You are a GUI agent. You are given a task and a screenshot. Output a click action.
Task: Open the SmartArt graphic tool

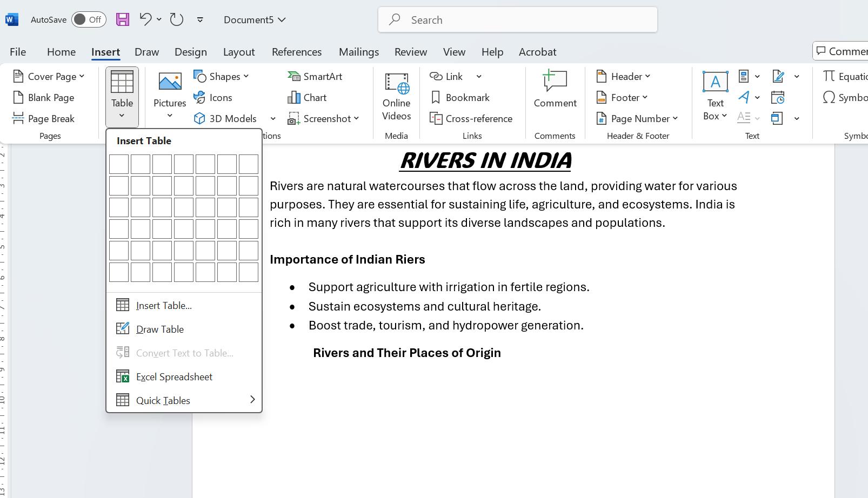(x=315, y=77)
